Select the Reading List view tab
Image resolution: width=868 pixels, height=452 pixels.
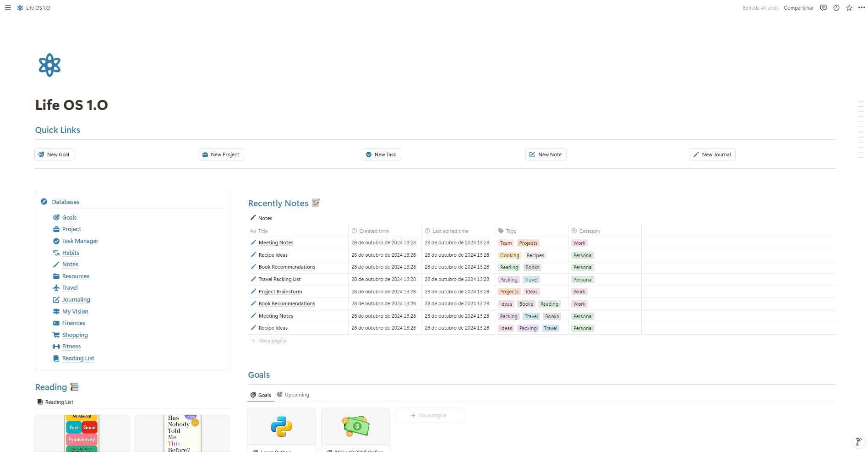tap(55, 402)
